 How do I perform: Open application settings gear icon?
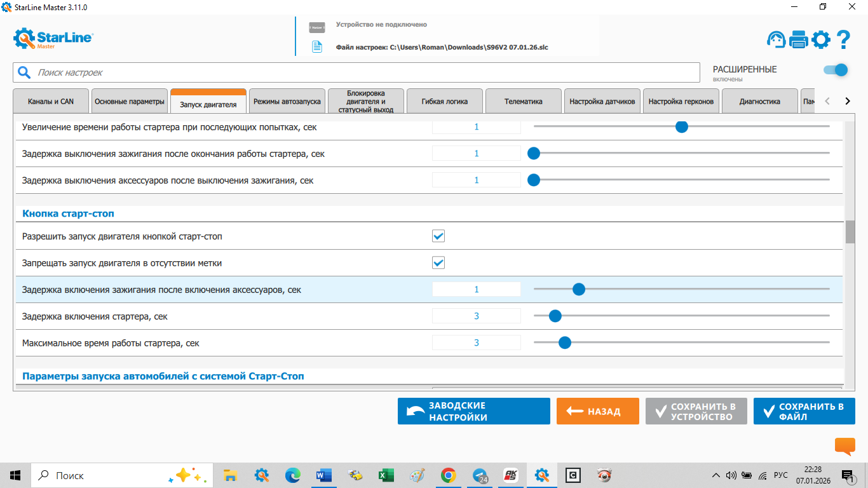pos(820,40)
